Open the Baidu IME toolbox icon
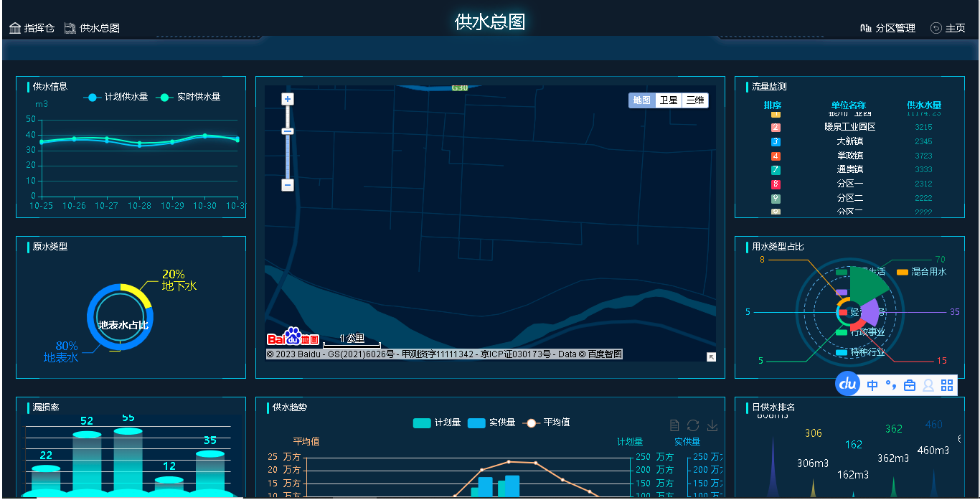The height and width of the screenshot is (500, 980). pyautogui.click(x=910, y=385)
